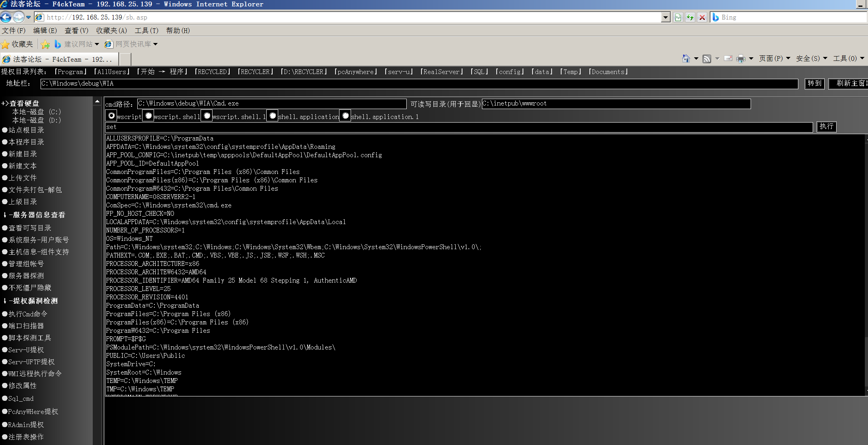Click the Home page icon
This screenshot has width=868, height=445.
(686, 59)
